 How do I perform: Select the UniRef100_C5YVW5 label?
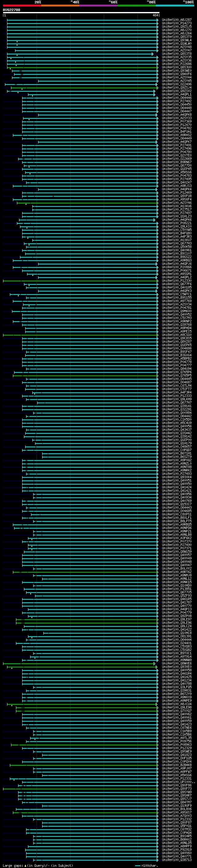pyautogui.click(x=177, y=230)
